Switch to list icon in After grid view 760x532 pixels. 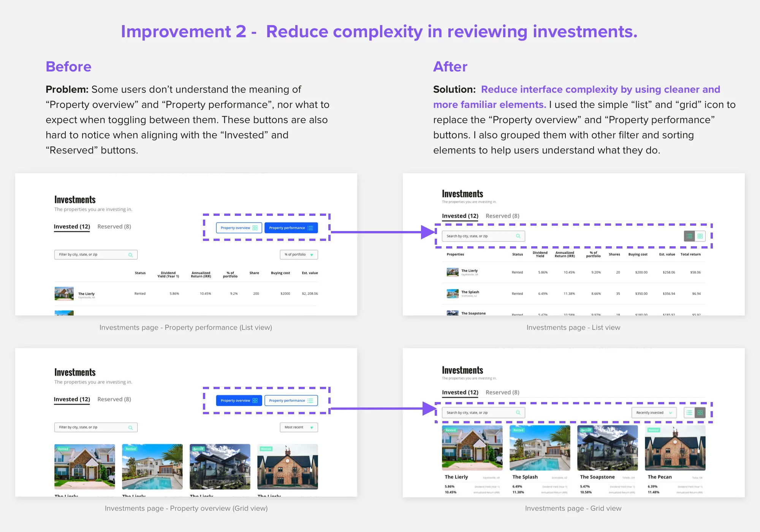click(689, 413)
